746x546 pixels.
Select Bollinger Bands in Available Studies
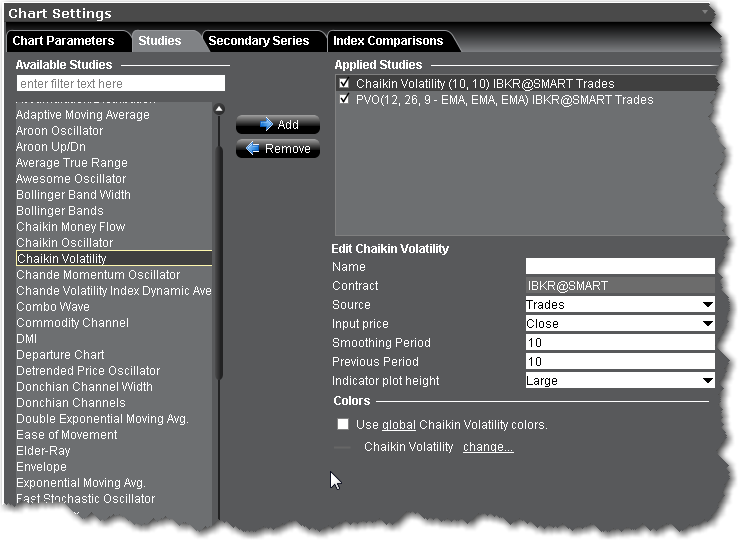(x=59, y=211)
